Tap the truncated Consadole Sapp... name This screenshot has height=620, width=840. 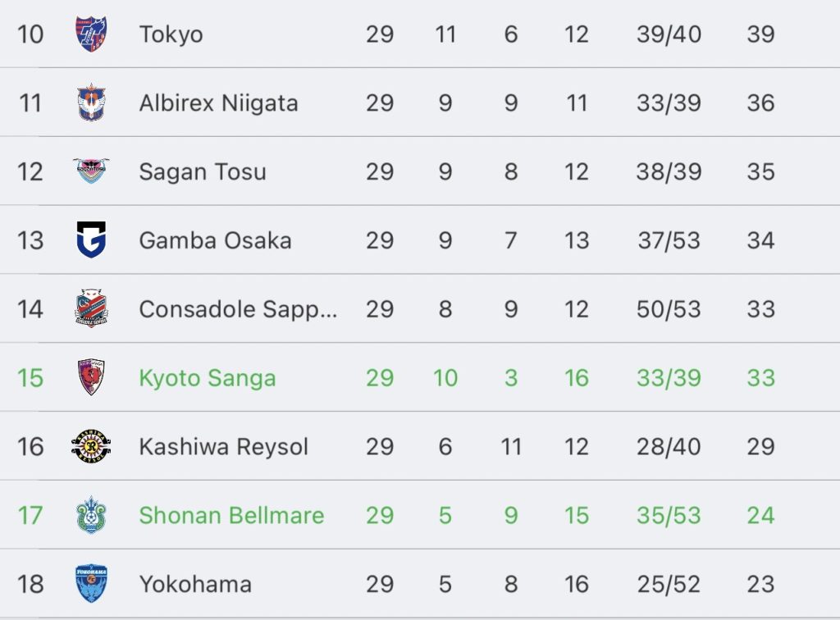[x=238, y=309]
